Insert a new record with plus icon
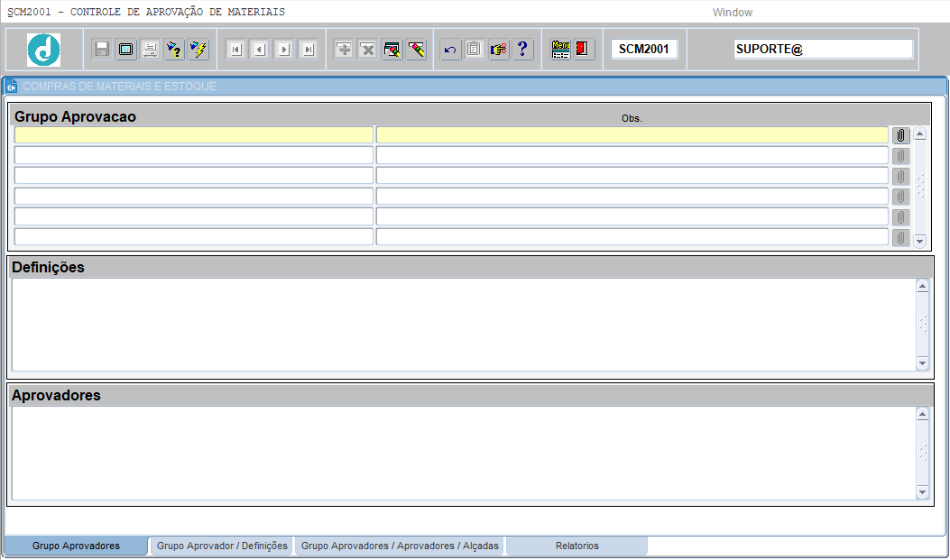950x560 pixels. [x=344, y=50]
